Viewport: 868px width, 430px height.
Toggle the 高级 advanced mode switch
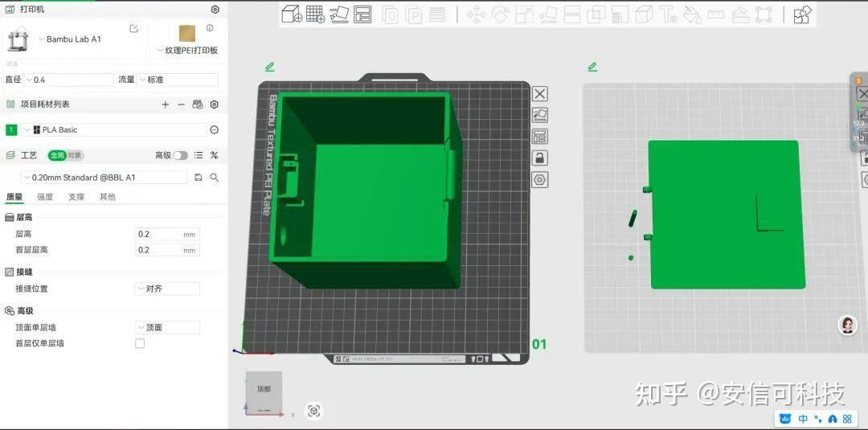click(x=181, y=155)
